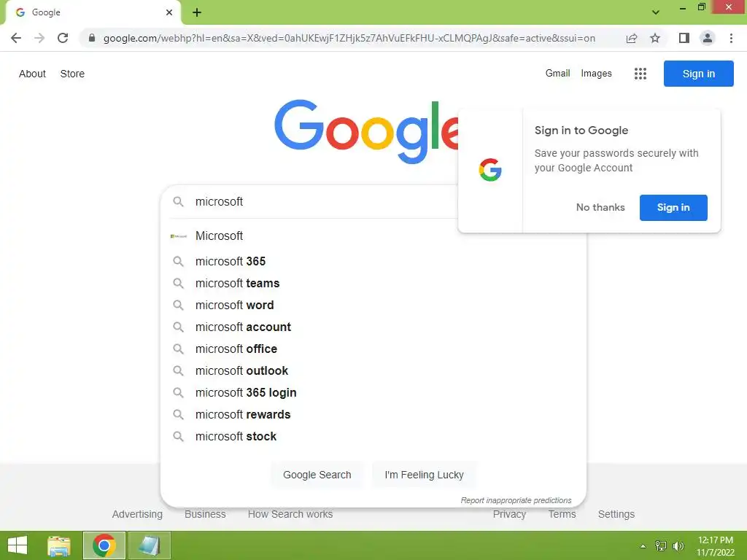The width and height of the screenshot is (747, 560).
Task: Open the Gmail link
Action: [557, 74]
